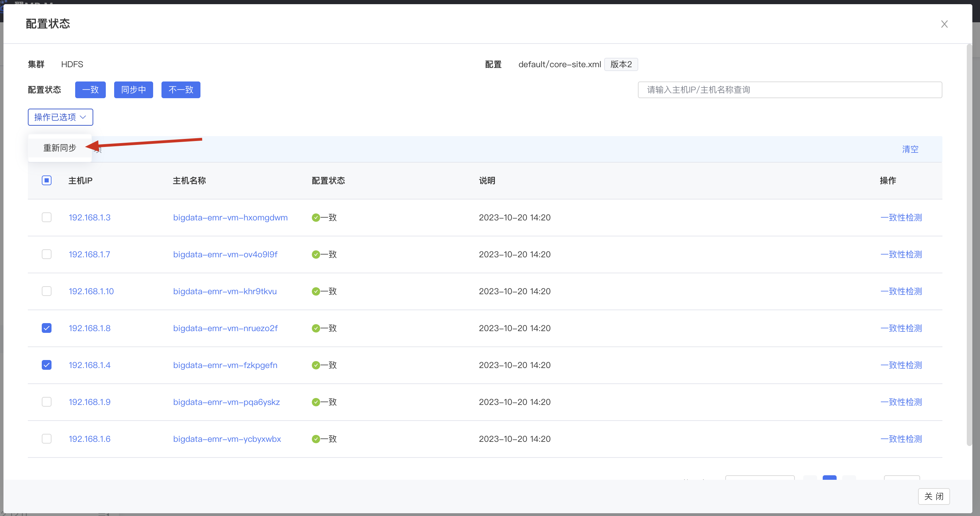Click the 配置状态 column header
Screen dimensions: 980x516
pos(328,181)
